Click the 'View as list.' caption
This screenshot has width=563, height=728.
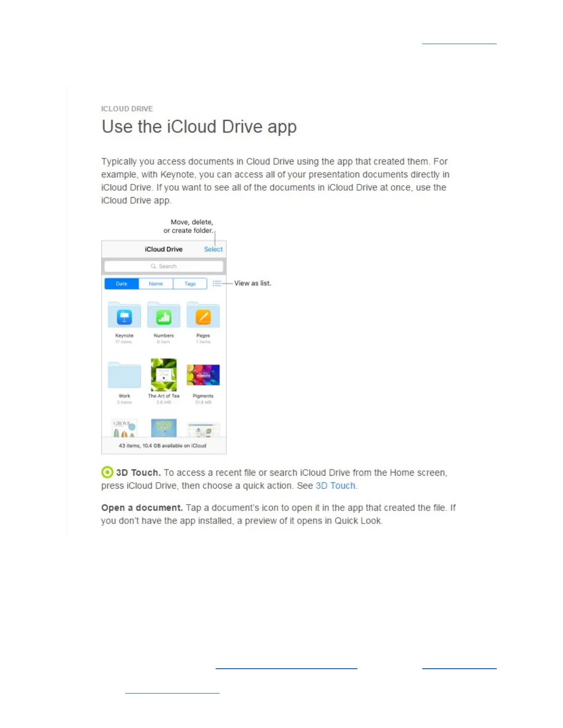coord(253,283)
